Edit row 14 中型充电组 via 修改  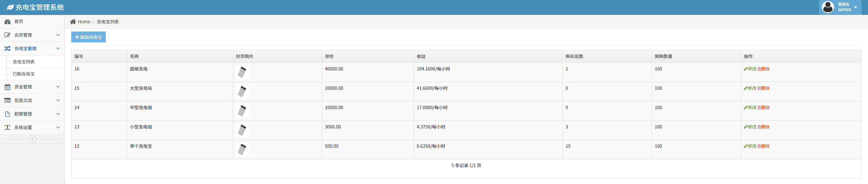click(750, 107)
